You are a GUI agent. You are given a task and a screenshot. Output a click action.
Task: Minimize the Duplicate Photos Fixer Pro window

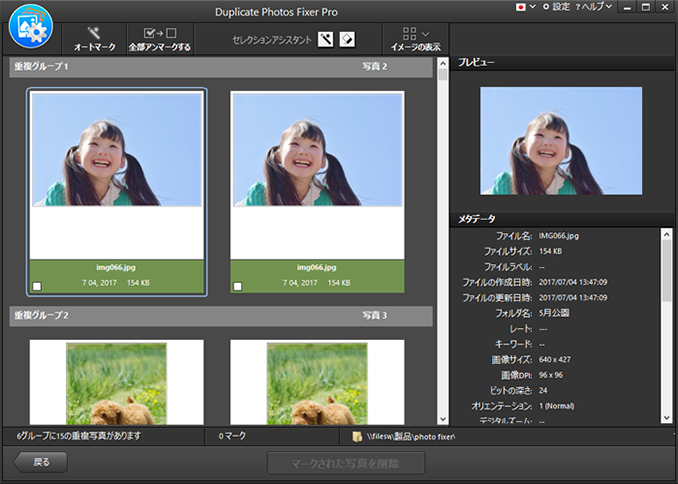627,7
